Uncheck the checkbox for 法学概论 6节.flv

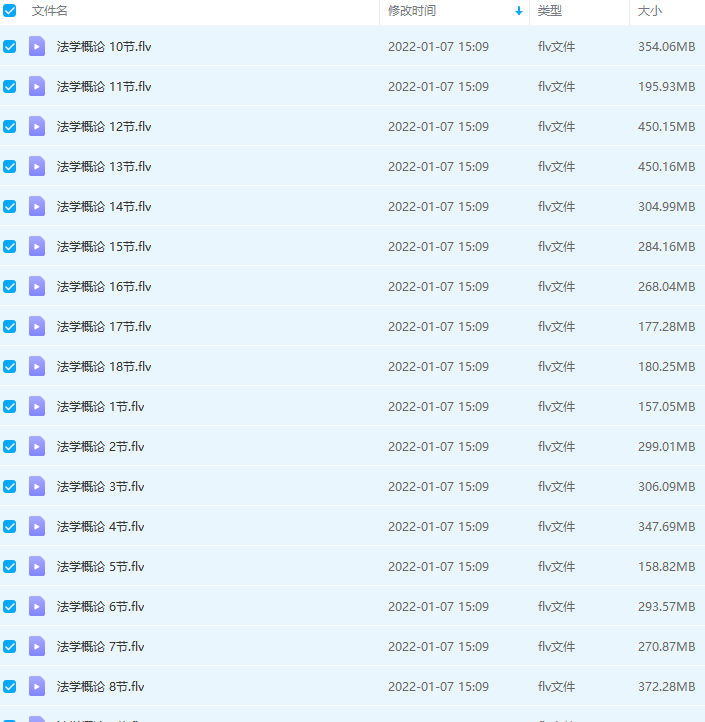10,607
